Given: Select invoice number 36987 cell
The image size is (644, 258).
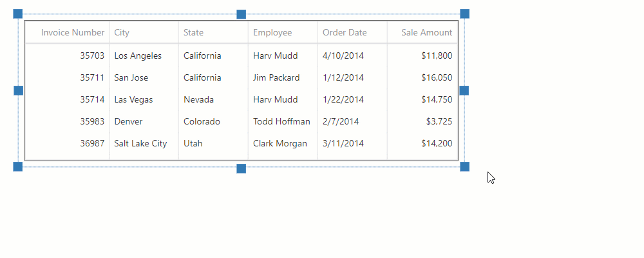Looking at the screenshot, I should (92, 143).
